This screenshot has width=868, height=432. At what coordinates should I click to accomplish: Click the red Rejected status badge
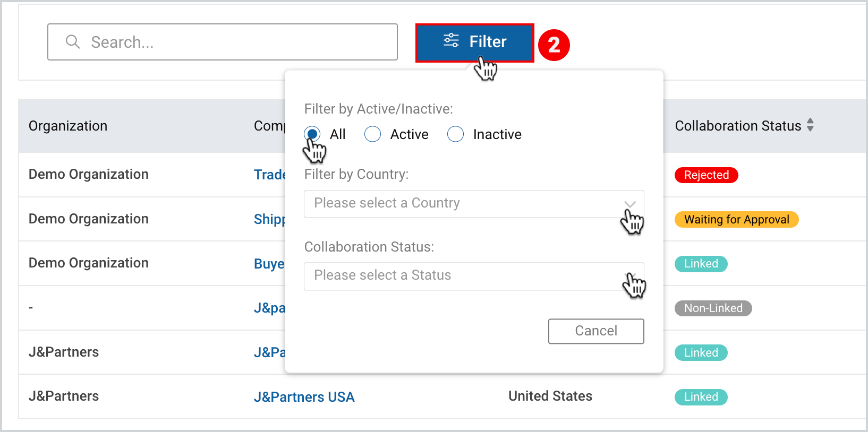[x=707, y=175]
